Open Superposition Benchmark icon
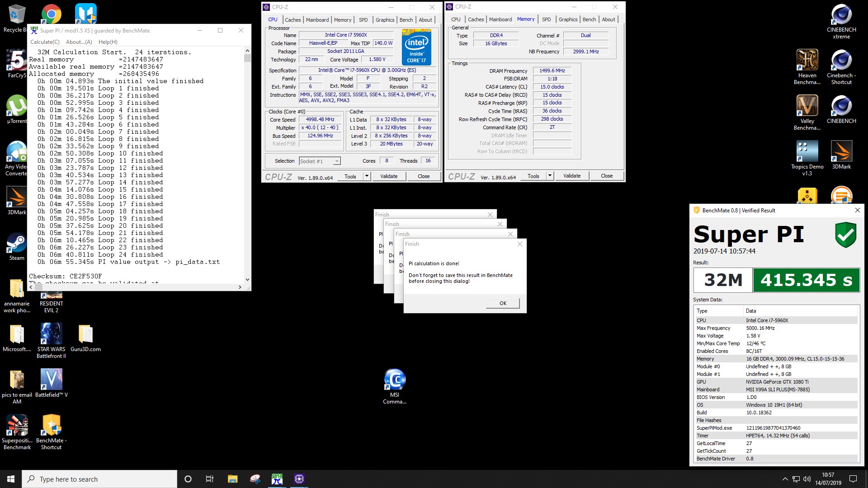This screenshot has height=488, width=868. [17, 432]
